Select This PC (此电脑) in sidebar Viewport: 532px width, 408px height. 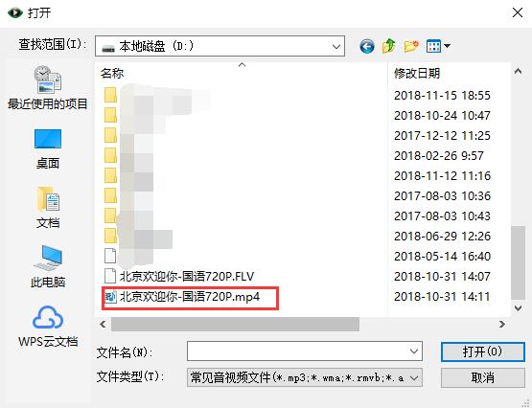click(48, 266)
